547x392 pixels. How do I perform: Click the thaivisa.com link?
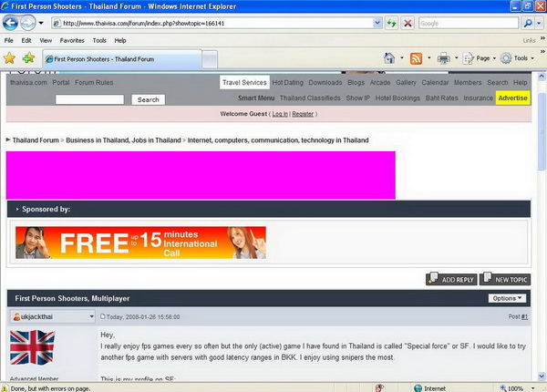coord(28,83)
